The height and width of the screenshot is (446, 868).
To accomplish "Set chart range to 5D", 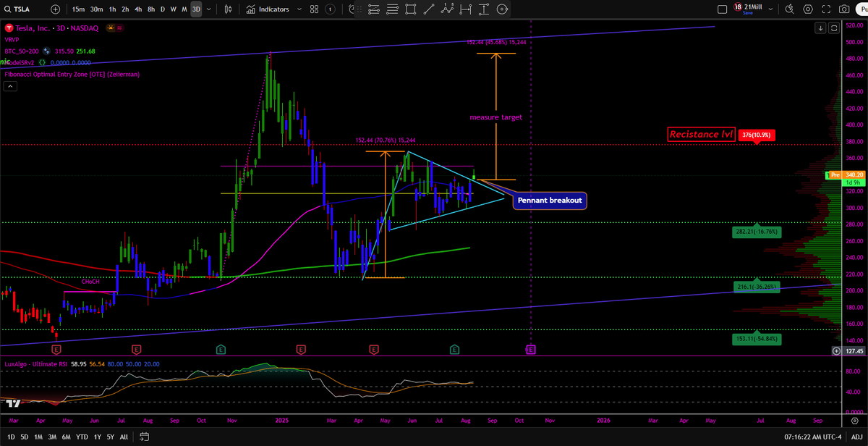I will 24,437.
